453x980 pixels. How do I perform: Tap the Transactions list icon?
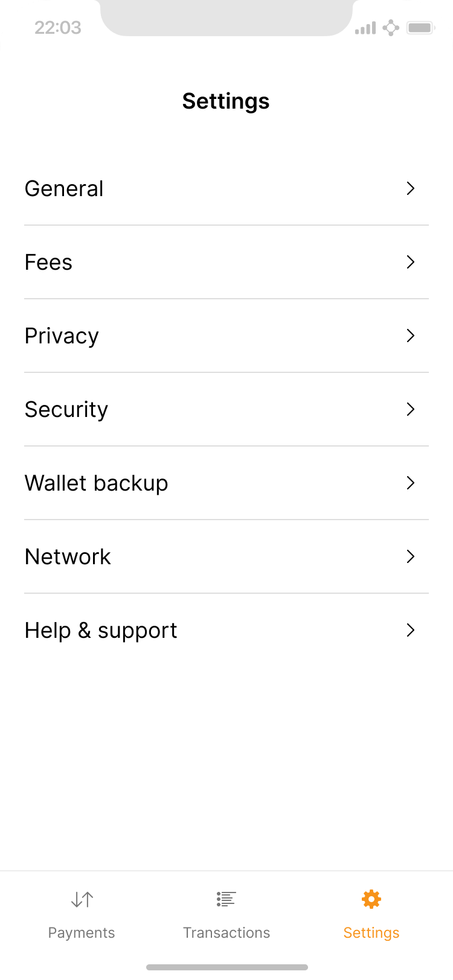pyautogui.click(x=226, y=899)
